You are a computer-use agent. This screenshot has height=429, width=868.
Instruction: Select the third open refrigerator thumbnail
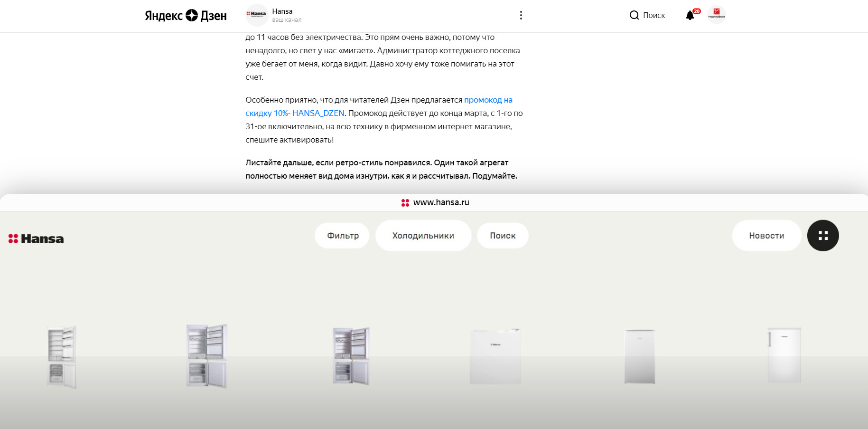tap(351, 356)
